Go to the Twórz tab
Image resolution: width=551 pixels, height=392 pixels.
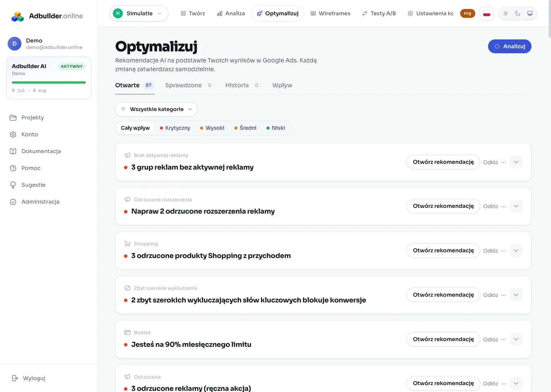click(x=193, y=13)
